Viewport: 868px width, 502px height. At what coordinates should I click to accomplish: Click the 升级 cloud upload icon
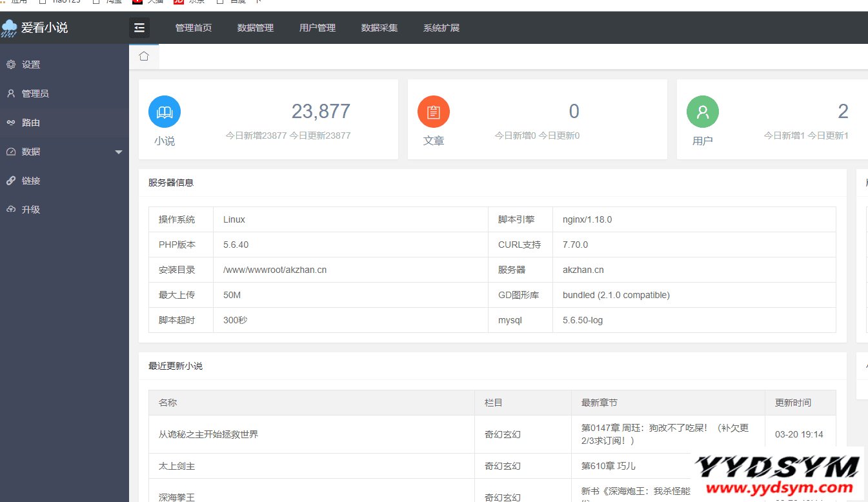(11, 210)
